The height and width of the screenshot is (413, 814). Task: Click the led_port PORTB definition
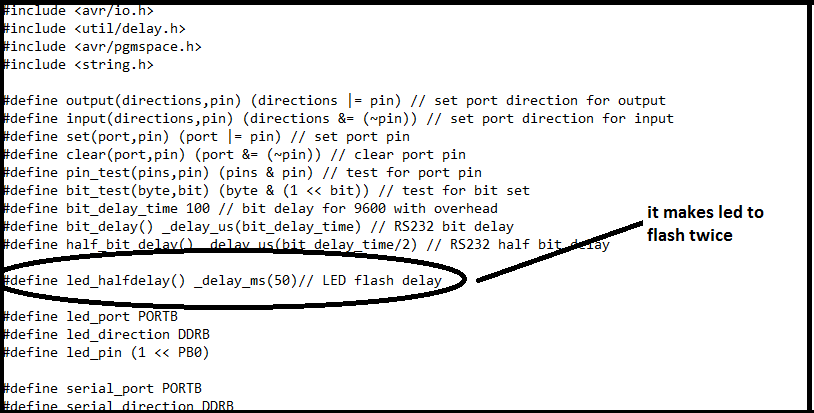click(x=91, y=316)
